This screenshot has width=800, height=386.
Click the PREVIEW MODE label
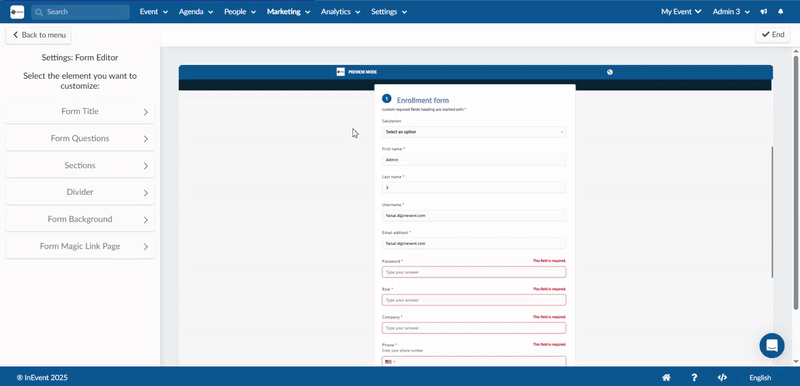coord(363,72)
